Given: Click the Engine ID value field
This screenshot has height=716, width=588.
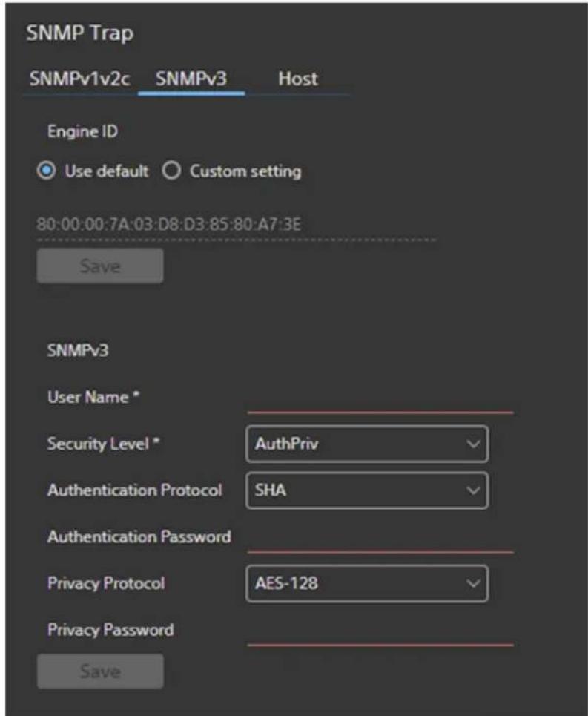Looking at the screenshot, I should coord(237,225).
